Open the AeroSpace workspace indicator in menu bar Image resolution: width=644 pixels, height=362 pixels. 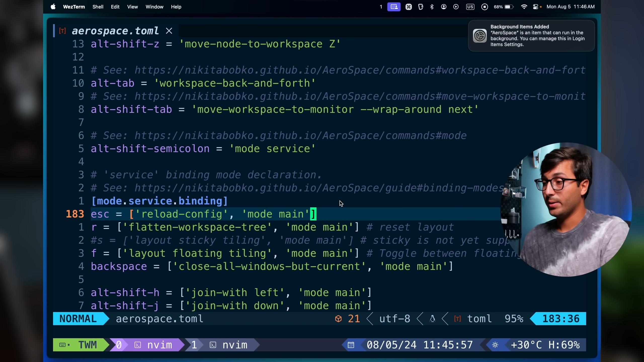[381, 7]
